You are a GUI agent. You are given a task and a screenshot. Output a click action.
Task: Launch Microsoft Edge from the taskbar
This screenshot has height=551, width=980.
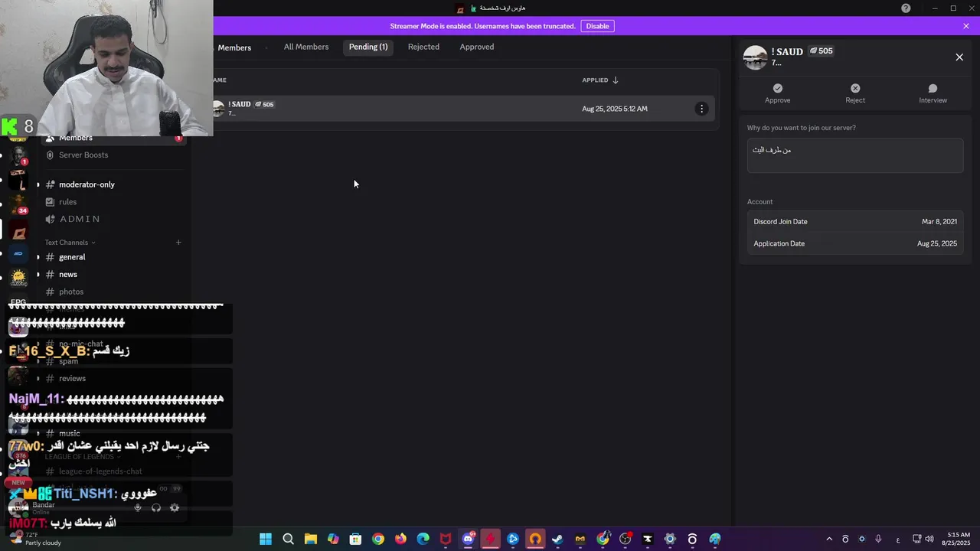tap(423, 539)
